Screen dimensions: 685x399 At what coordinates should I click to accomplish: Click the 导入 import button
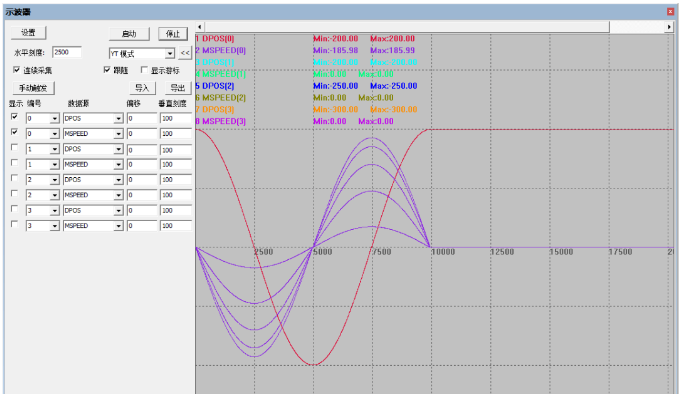(x=142, y=88)
